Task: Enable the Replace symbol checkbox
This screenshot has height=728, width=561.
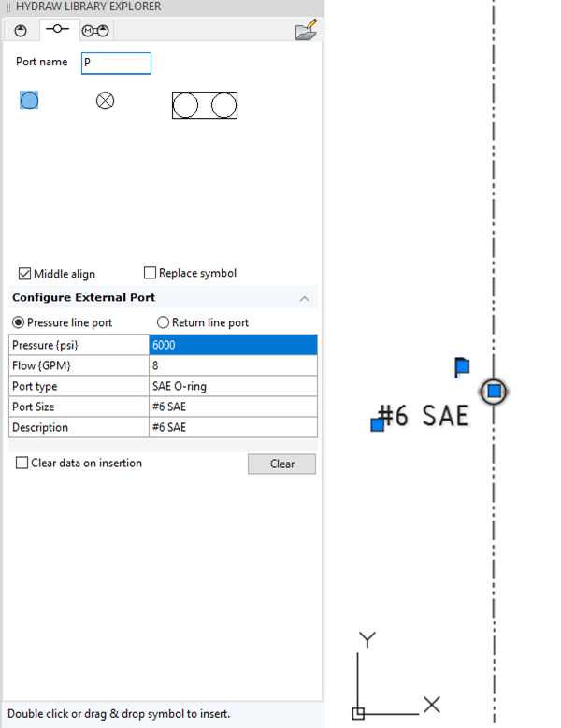Action: point(150,273)
